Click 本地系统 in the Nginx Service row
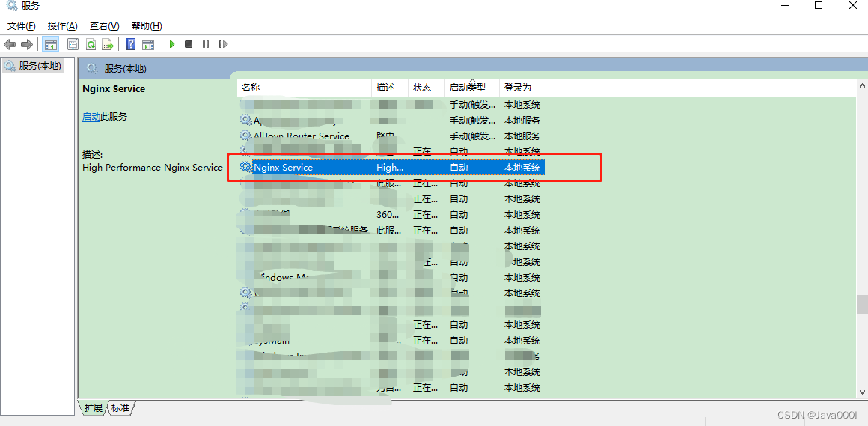This screenshot has height=426, width=868. (522, 167)
